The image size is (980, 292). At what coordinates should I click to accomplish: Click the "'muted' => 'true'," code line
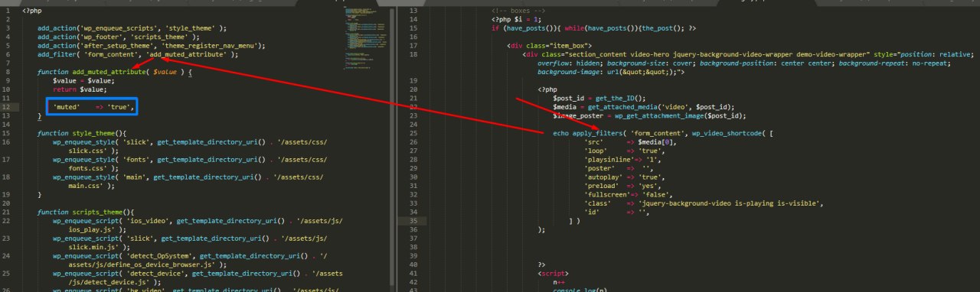94,108
